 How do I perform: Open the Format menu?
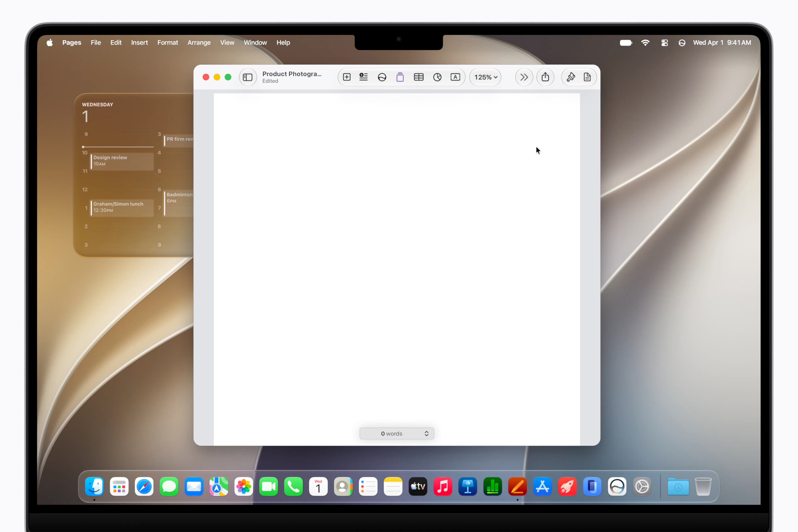(167, 42)
